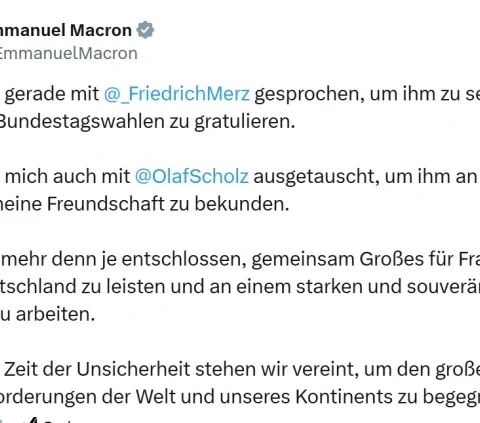The height and width of the screenshot is (423, 480).
Task: Open the Emmanuel Macron display name
Action: (66, 30)
